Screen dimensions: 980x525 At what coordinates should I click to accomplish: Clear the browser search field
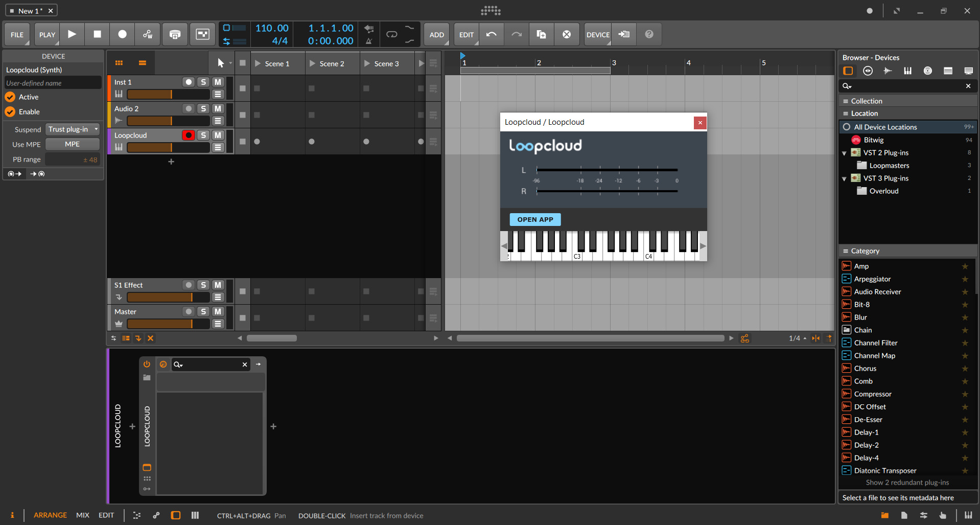pos(968,86)
